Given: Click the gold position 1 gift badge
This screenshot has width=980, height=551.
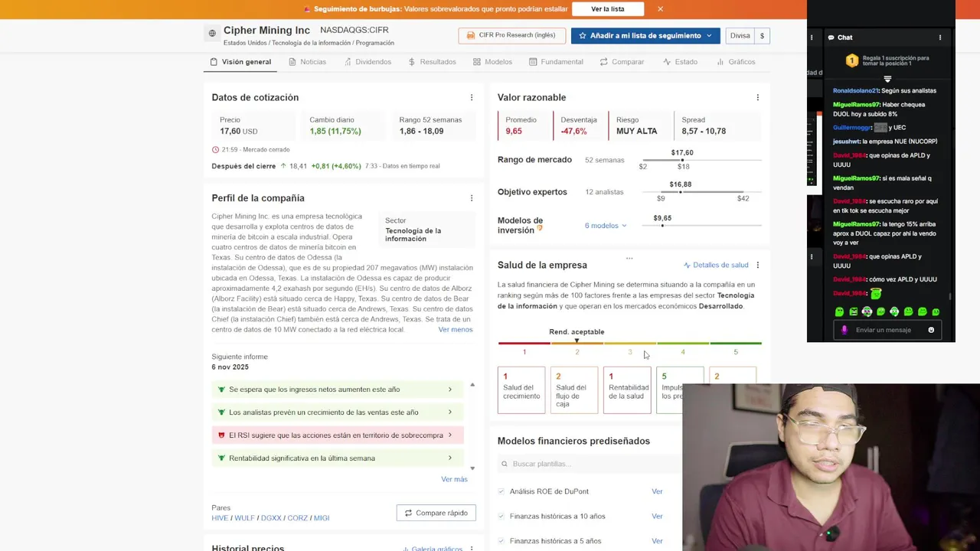Looking at the screenshot, I should [x=851, y=60].
